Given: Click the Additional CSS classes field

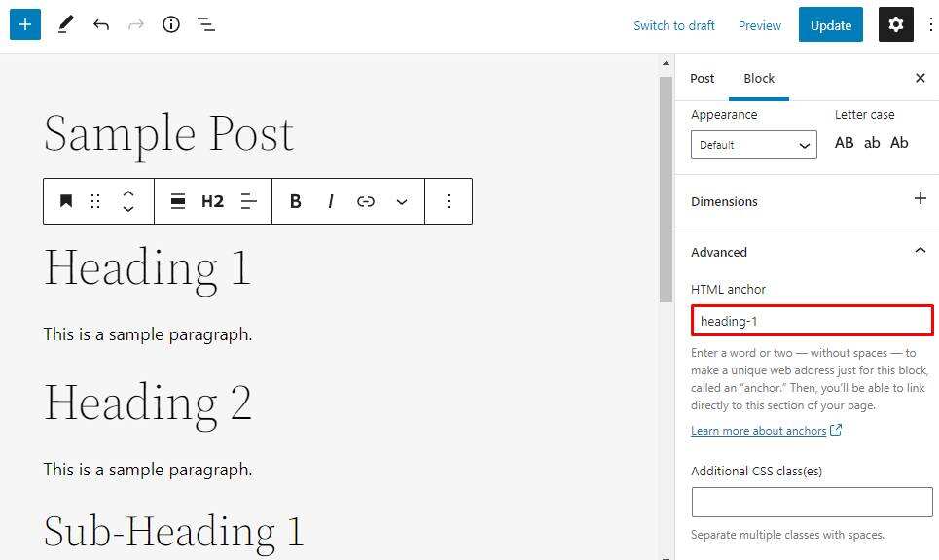Looking at the screenshot, I should tap(813, 502).
